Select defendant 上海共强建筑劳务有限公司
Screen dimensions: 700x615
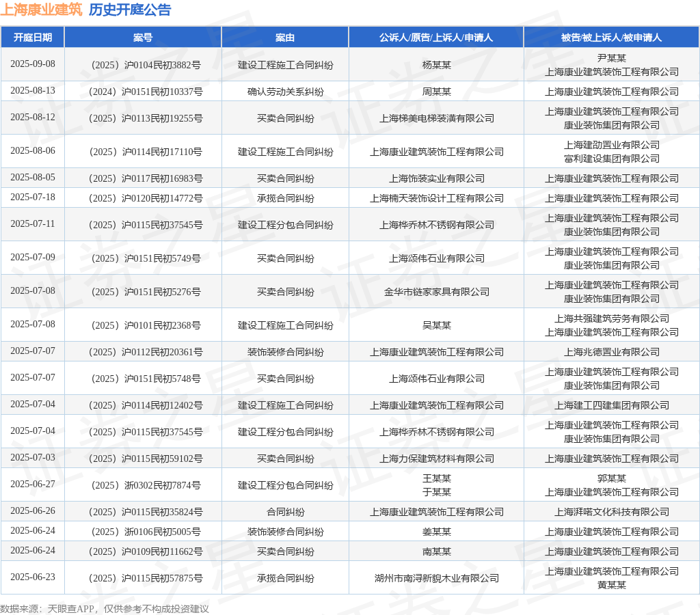pyautogui.click(x=612, y=318)
